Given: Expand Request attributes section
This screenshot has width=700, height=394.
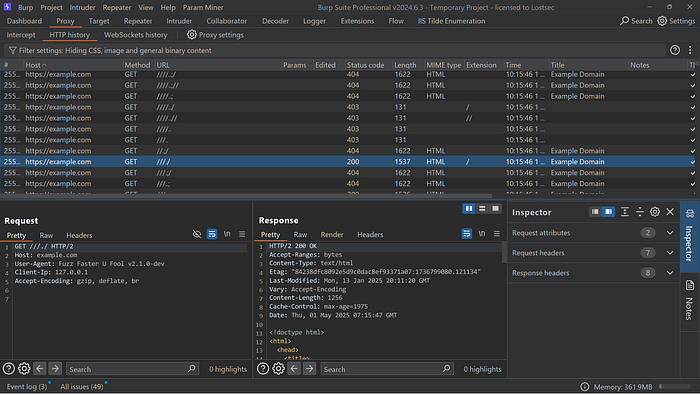Looking at the screenshot, I should 670,232.
